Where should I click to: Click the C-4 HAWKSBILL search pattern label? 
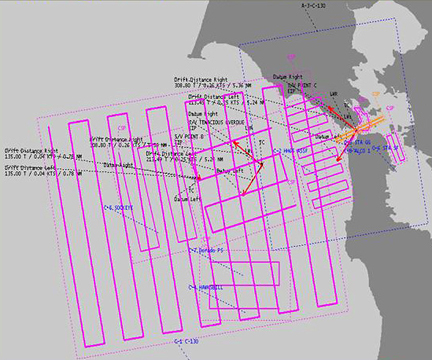(205, 287)
